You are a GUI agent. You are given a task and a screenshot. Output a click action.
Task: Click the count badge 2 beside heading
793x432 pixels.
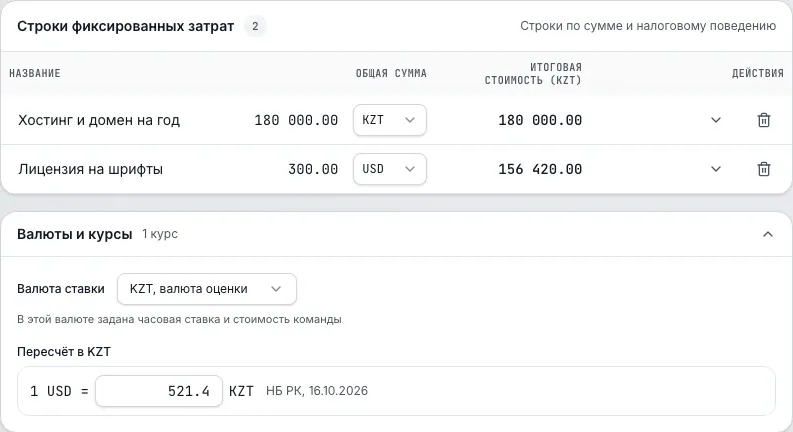point(255,26)
